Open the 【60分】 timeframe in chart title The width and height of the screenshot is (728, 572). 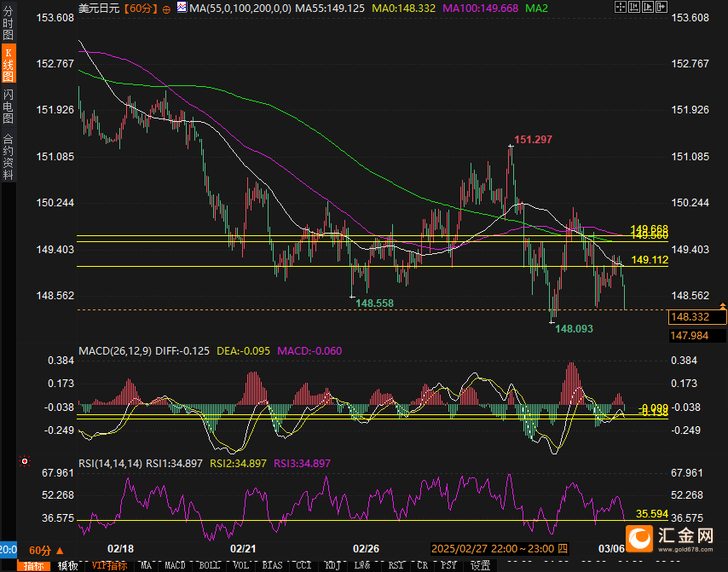click(139, 8)
